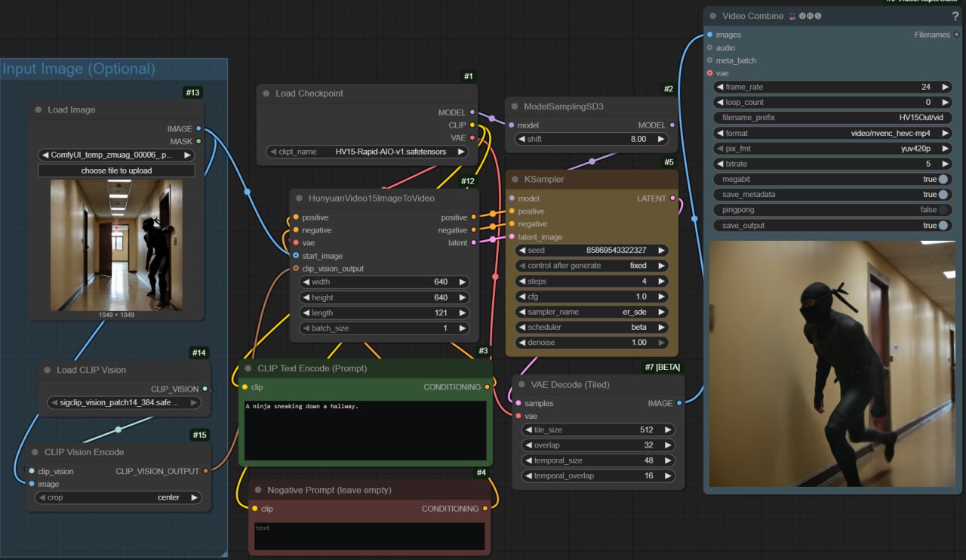
Task: Click the positive prompt text box
Action: point(365,430)
